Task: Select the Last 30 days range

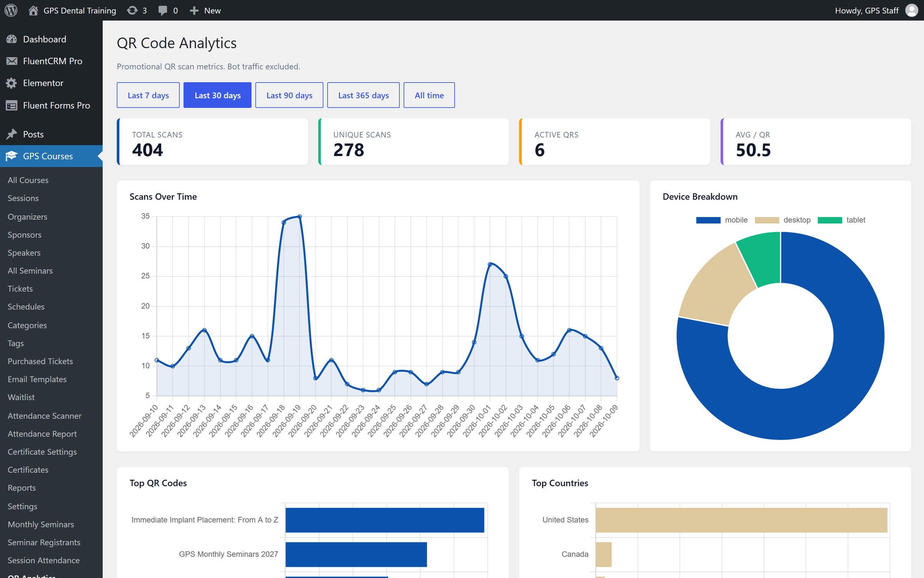Action: coord(218,95)
